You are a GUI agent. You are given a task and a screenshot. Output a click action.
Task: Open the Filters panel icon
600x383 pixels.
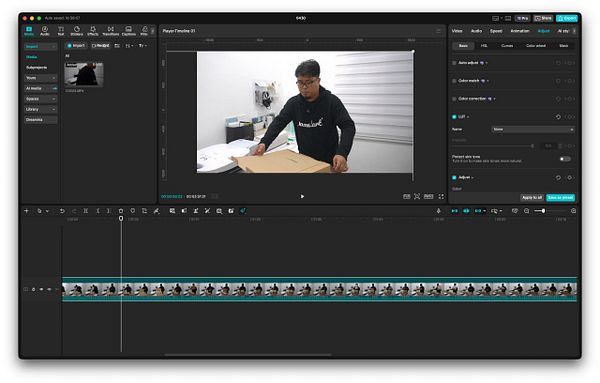[144, 31]
